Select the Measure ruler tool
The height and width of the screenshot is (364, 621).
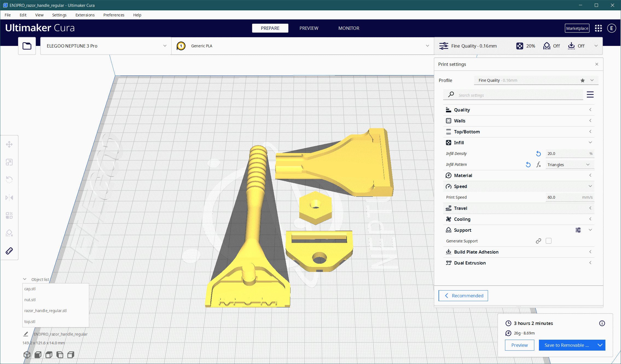(9, 251)
